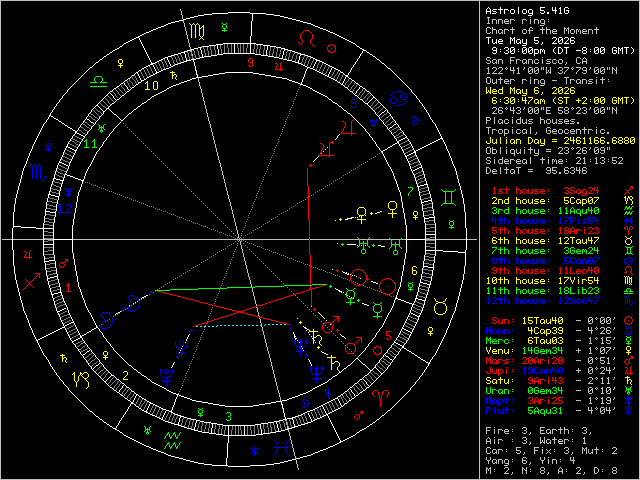Click the Jupiter symbol on the Jupi row
This screenshot has height=480, width=640.
click(x=629, y=371)
